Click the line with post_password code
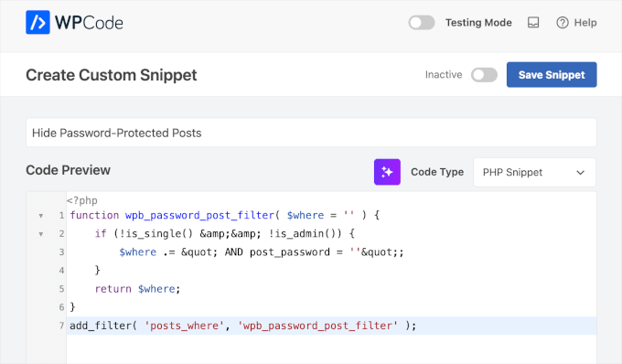 click(262, 252)
